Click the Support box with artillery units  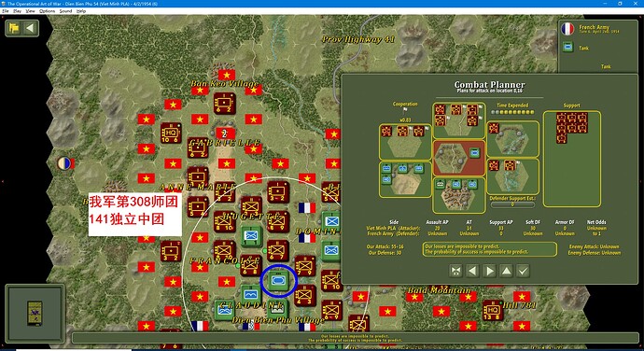coord(572,159)
